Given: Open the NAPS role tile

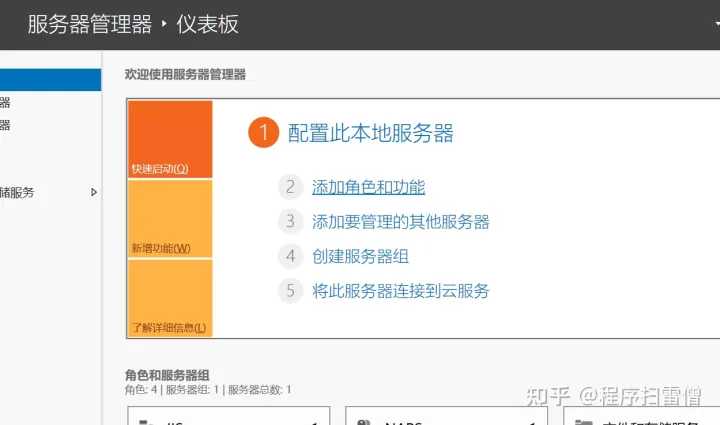Looking at the screenshot, I should [x=446, y=416].
